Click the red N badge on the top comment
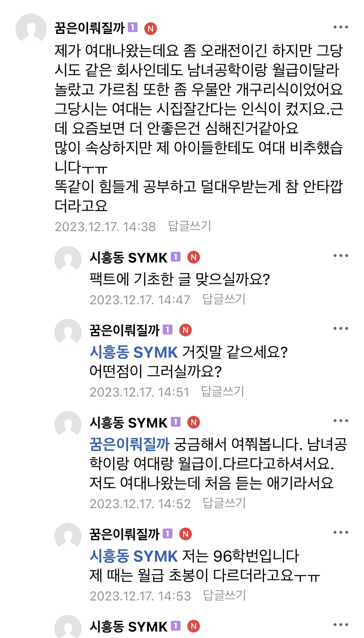 (x=150, y=28)
